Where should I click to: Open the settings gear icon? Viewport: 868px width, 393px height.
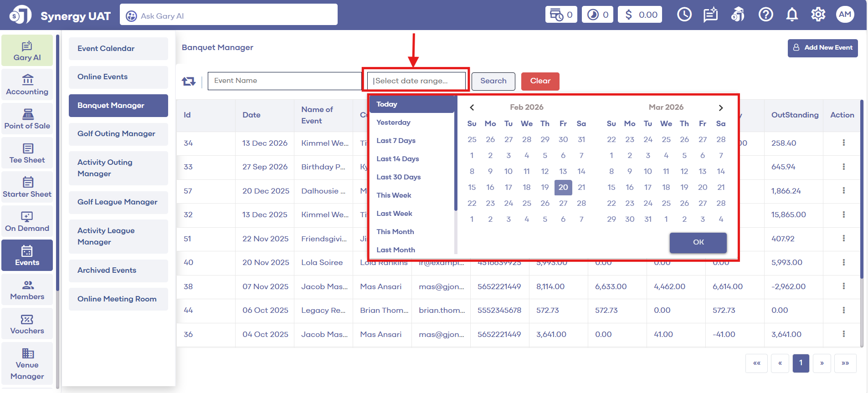(x=818, y=15)
